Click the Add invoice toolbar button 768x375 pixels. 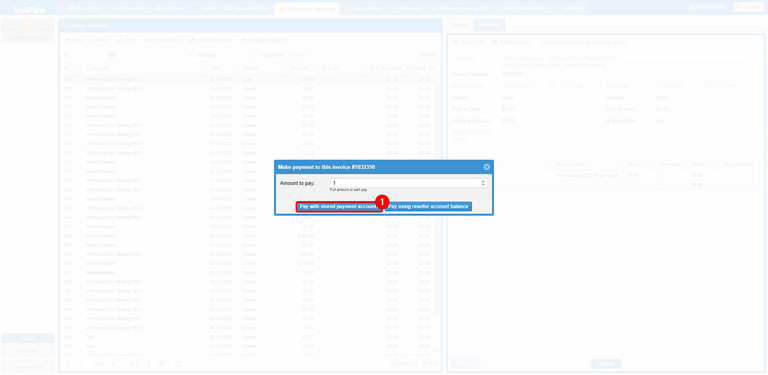pyautogui.click(x=74, y=40)
